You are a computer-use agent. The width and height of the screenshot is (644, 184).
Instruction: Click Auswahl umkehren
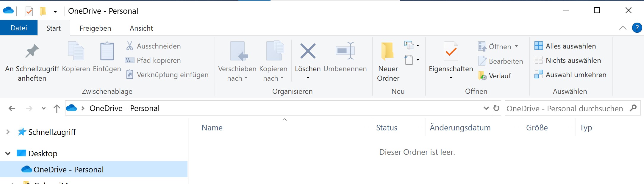coord(570,74)
